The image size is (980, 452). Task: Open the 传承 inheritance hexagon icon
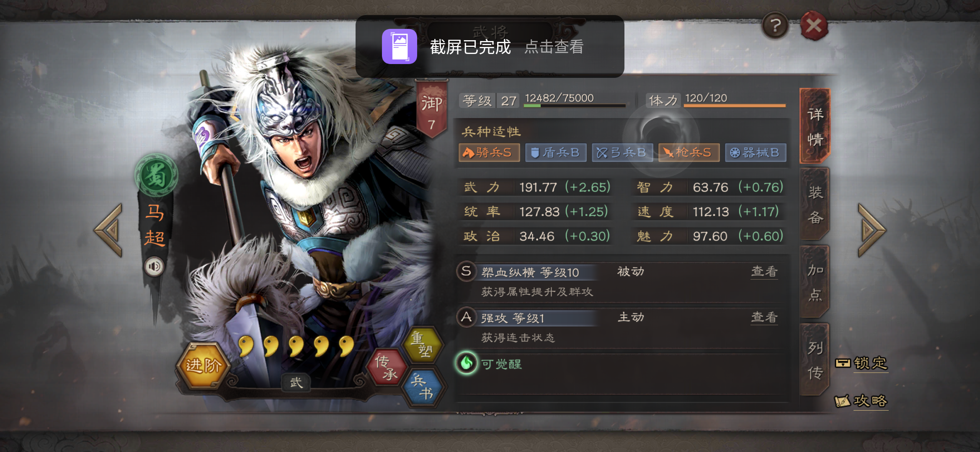point(386,367)
